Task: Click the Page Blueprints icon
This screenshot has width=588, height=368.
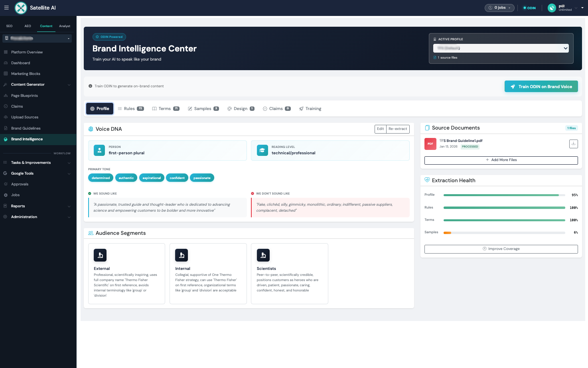Action: 6,96
